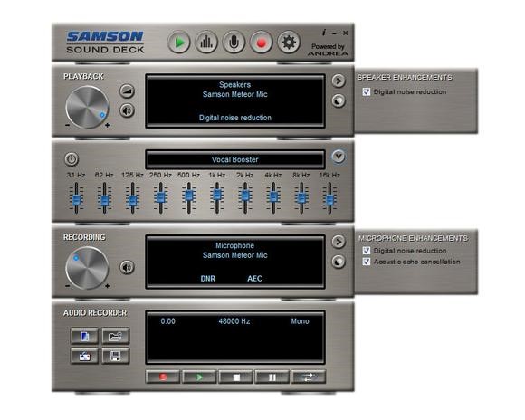The image size is (525, 420).
Task: Click the round button below the Recording arrow
Action: coord(339,262)
